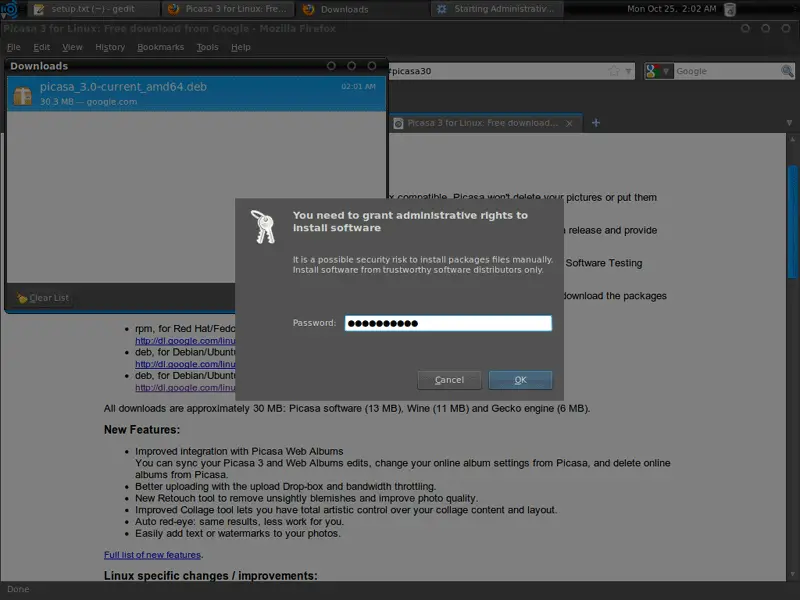Open the History menu in Firefox
Image resolution: width=800 pixels, height=600 pixels.
click(x=110, y=47)
